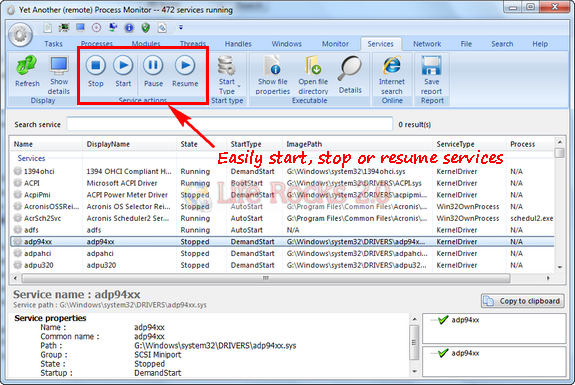
Task: Click the list vertical scrollbar down arrow
Action: click(560, 267)
